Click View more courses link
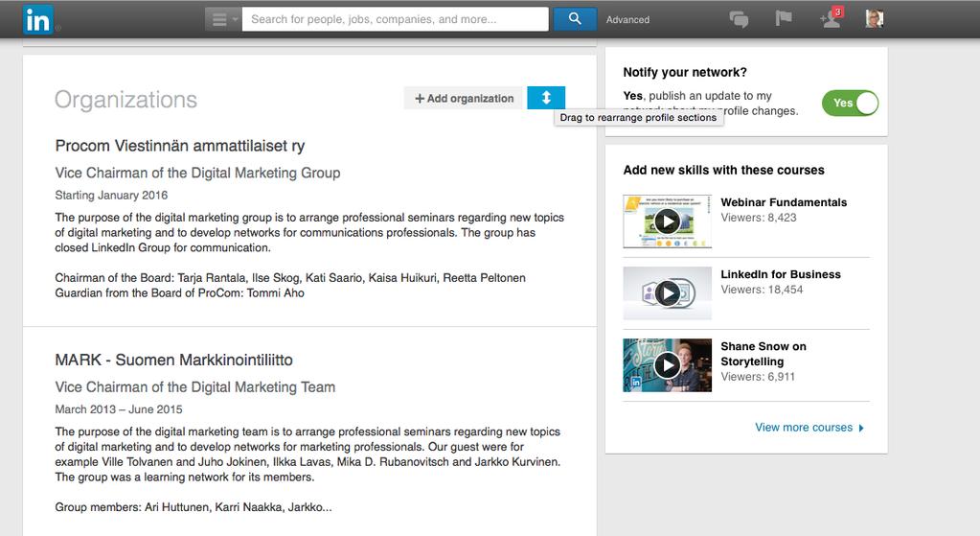The width and height of the screenshot is (980, 536). (x=803, y=428)
